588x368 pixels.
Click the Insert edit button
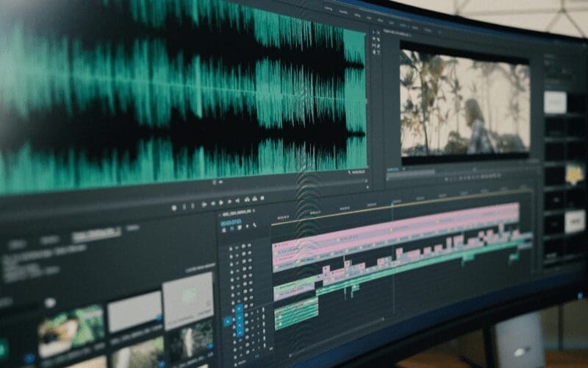pyautogui.click(x=247, y=199)
